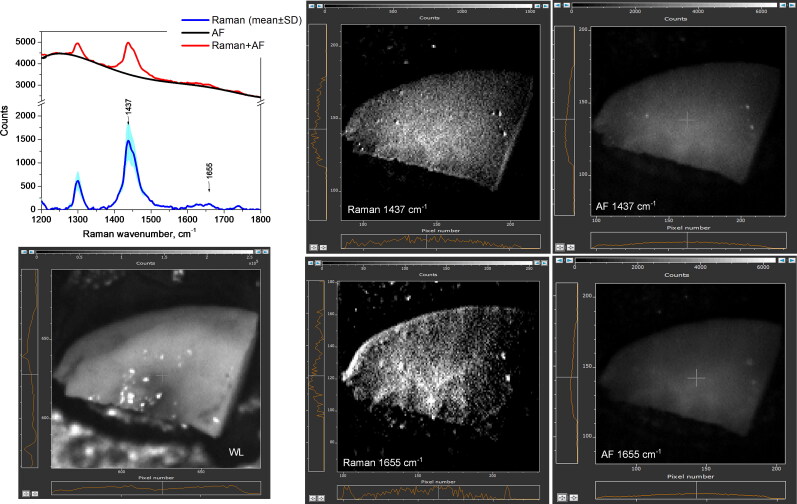Click the increase-lower-limit arrow in Raman 1437 panel
The image size is (797, 504).
click(x=319, y=6)
